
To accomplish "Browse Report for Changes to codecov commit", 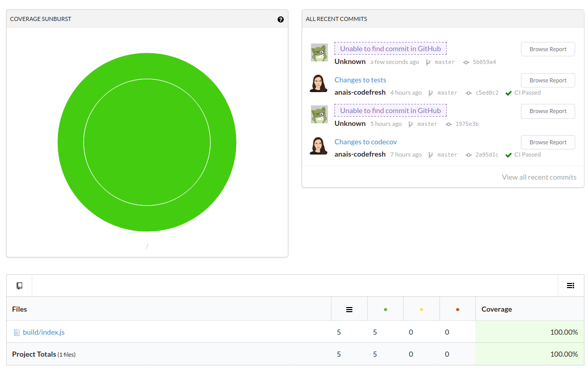I will coord(548,142).
